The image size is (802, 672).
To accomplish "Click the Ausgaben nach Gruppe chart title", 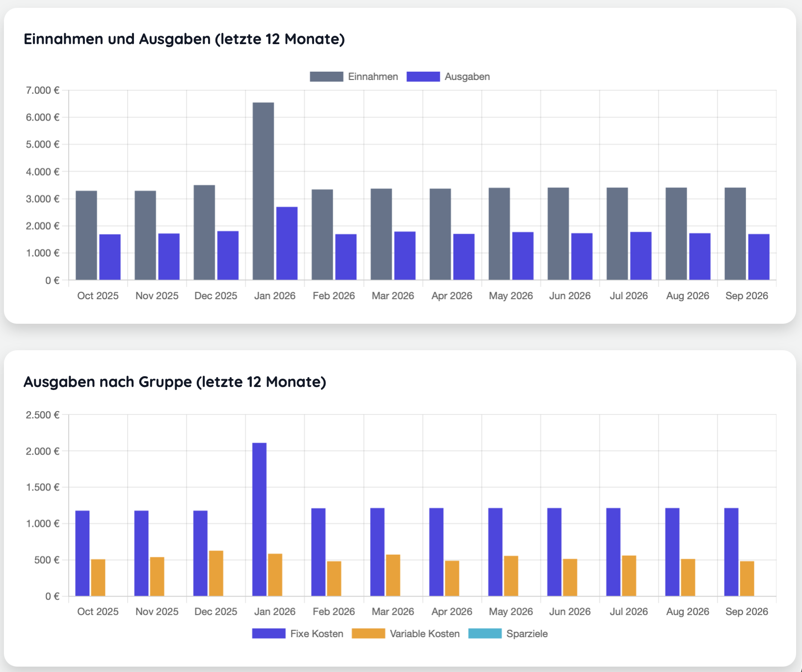I will (x=175, y=382).
